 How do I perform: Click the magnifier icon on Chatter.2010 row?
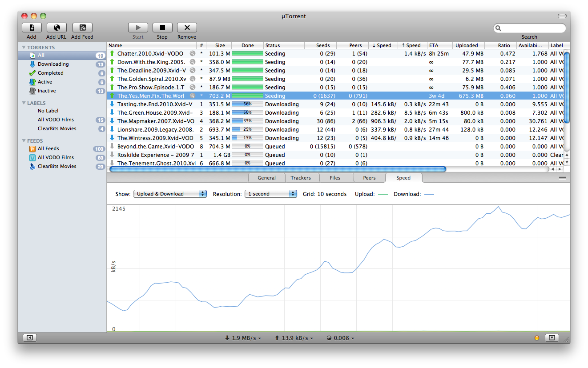(193, 54)
